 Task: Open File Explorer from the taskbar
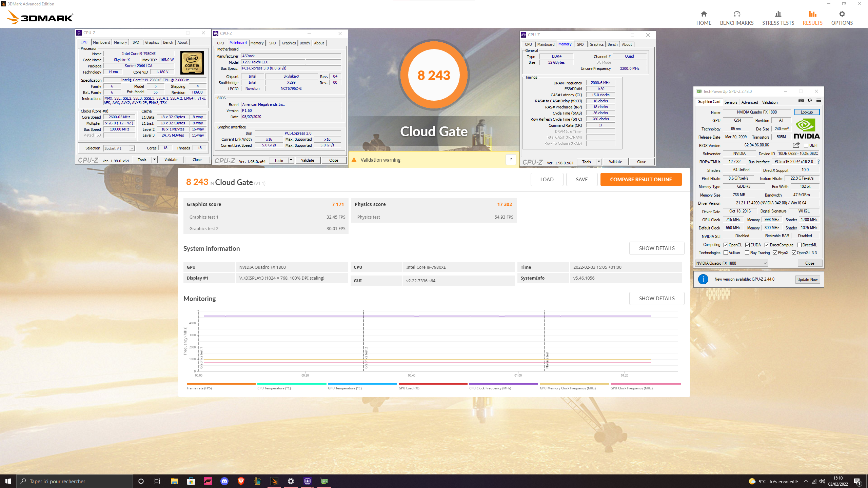(174, 481)
